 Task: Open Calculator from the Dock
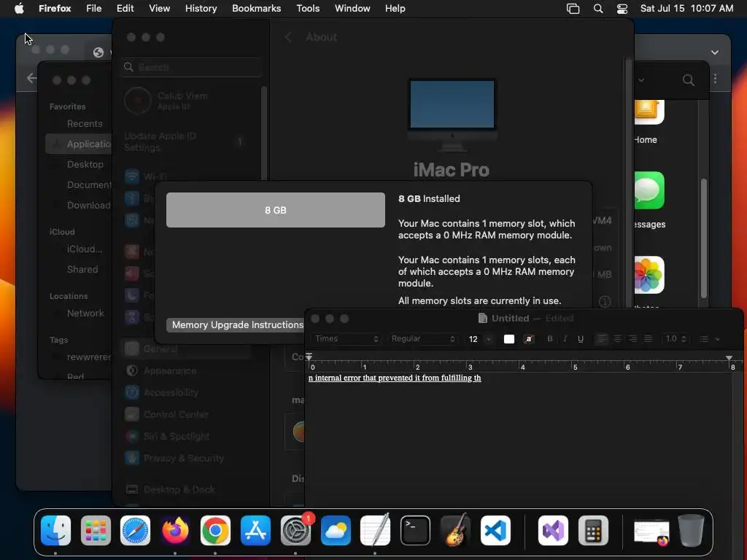[x=593, y=530]
